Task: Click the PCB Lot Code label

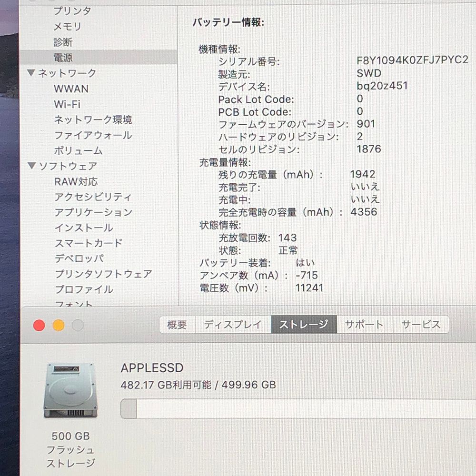Action: coord(255,112)
